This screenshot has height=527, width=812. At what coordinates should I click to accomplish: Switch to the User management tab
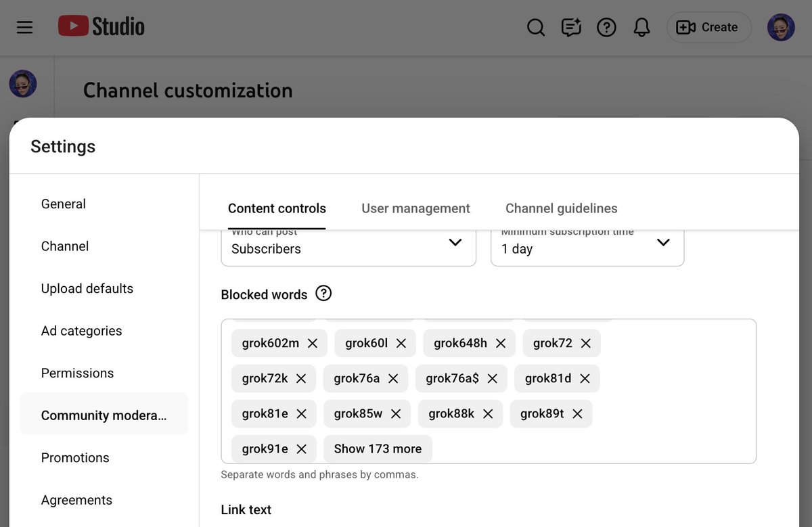[415, 208]
